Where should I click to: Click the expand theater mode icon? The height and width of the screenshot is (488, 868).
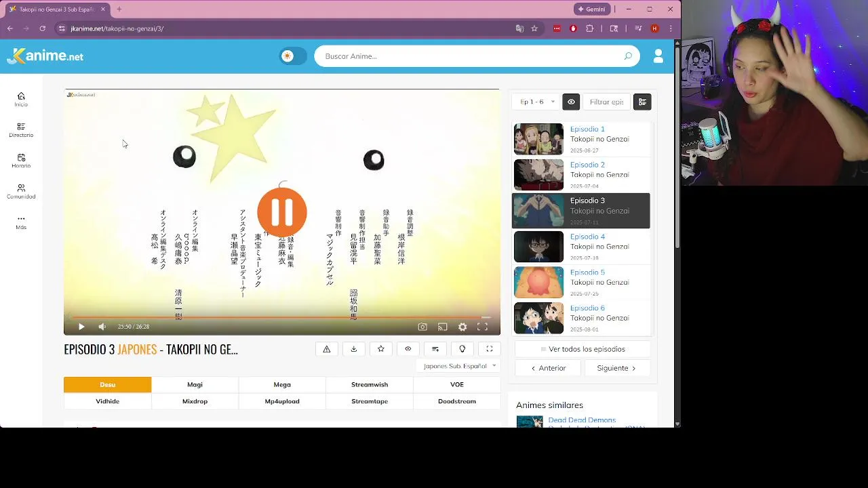tap(490, 349)
